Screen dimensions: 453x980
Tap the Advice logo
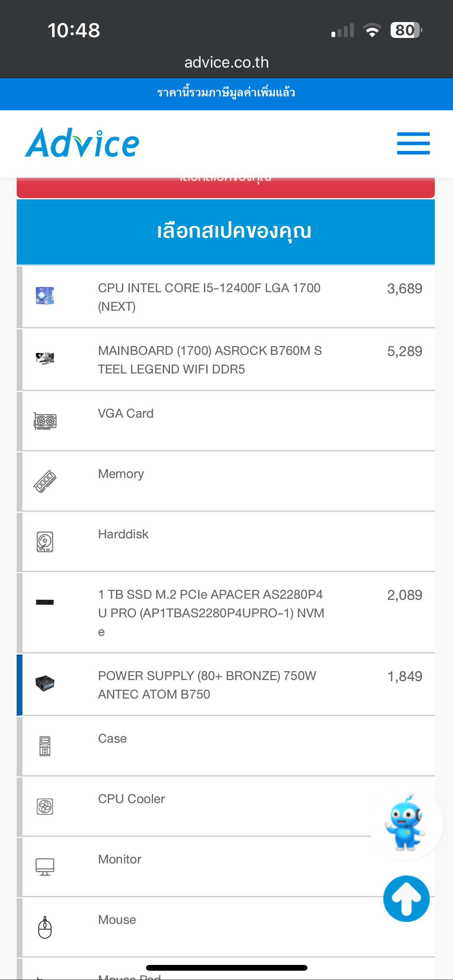click(82, 143)
